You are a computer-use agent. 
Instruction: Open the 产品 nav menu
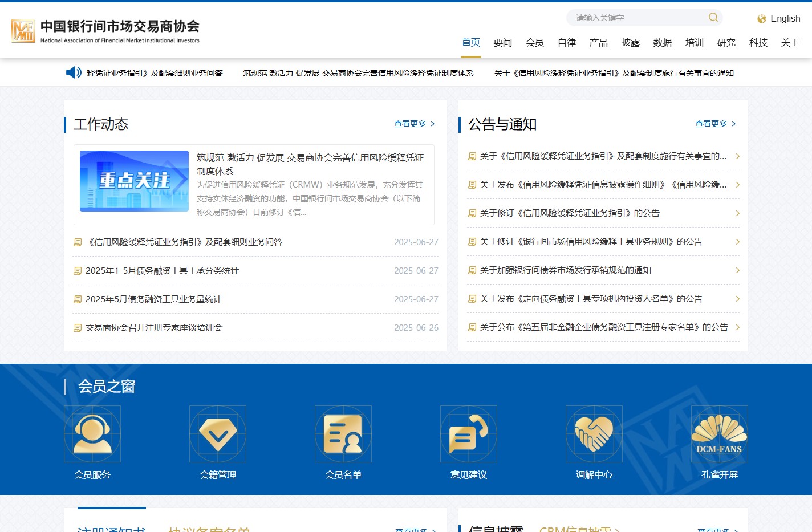tap(599, 42)
